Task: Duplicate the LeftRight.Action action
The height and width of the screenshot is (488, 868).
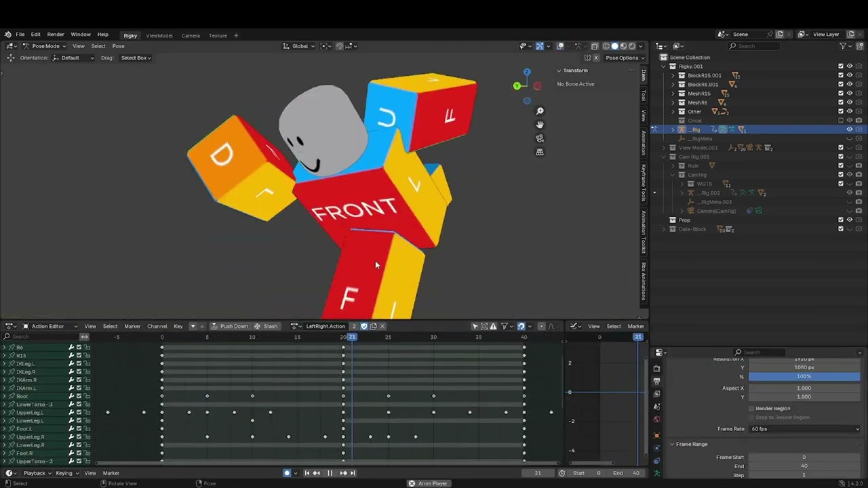Action: point(374,326)
